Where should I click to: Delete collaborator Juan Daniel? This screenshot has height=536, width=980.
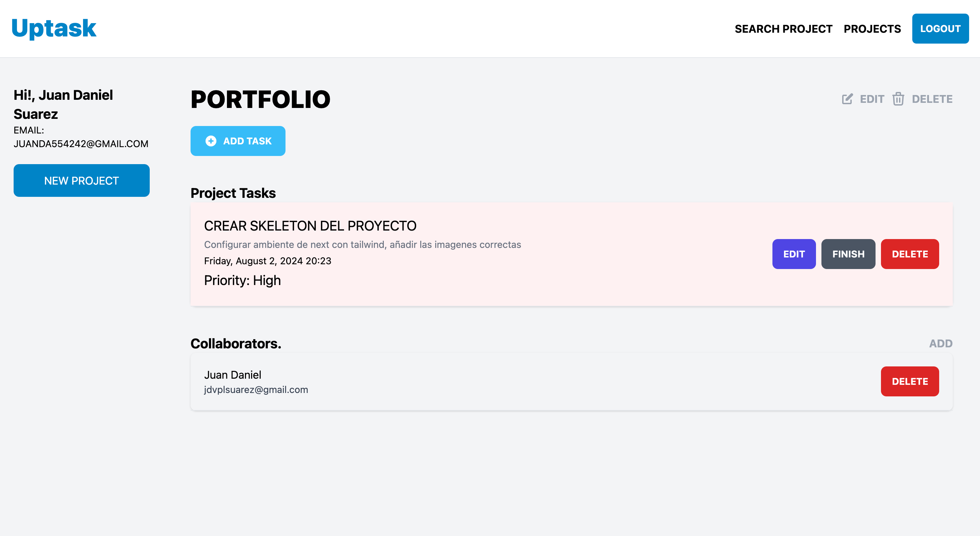point(910,381)
